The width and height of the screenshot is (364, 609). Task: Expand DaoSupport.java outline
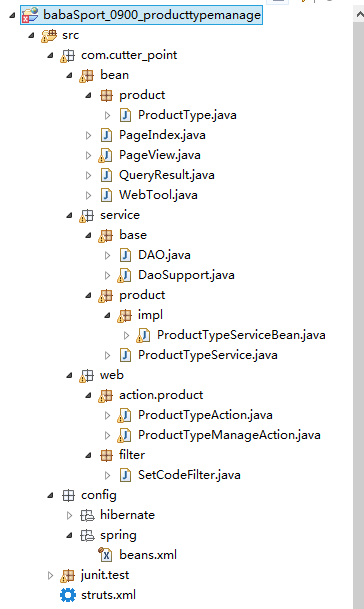tap(107, 275)
